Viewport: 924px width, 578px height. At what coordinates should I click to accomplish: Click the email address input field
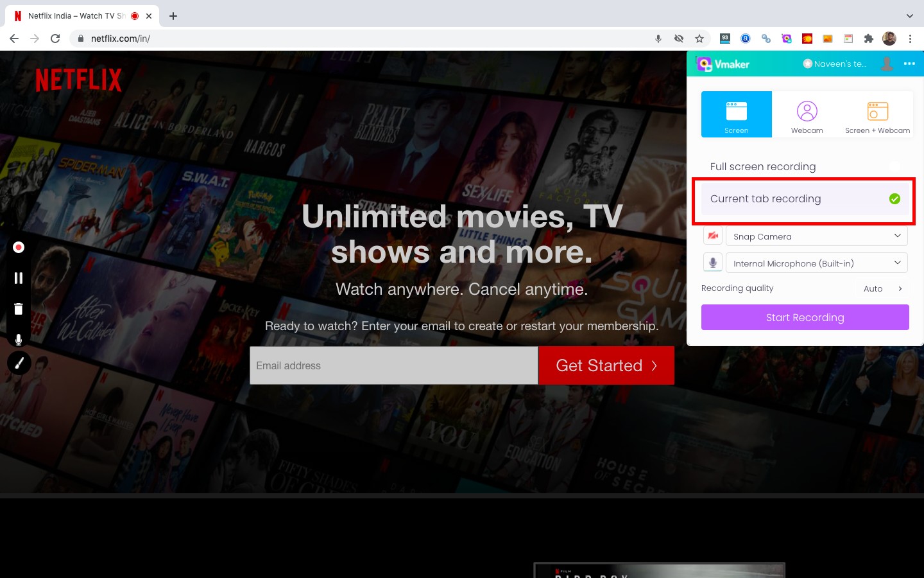click(x=393, y=365)
